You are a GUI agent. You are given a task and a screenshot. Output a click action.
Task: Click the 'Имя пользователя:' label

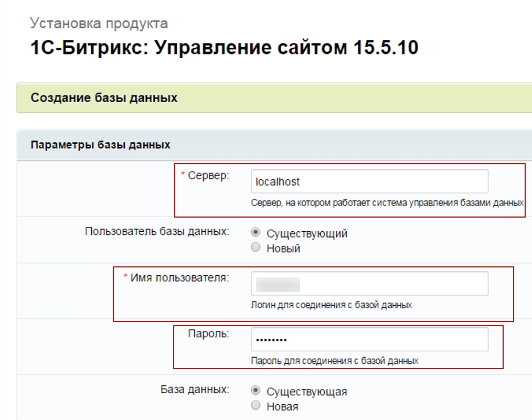[179, 277]
